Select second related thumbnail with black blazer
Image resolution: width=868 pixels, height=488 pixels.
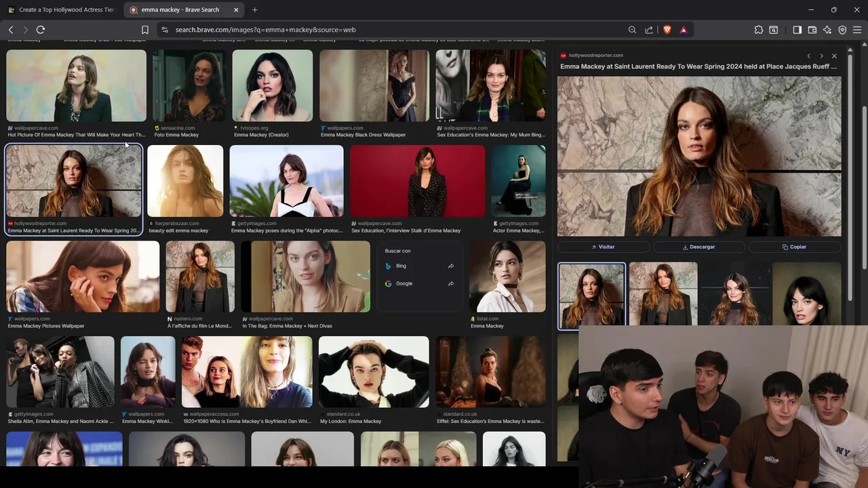[663, 296]
